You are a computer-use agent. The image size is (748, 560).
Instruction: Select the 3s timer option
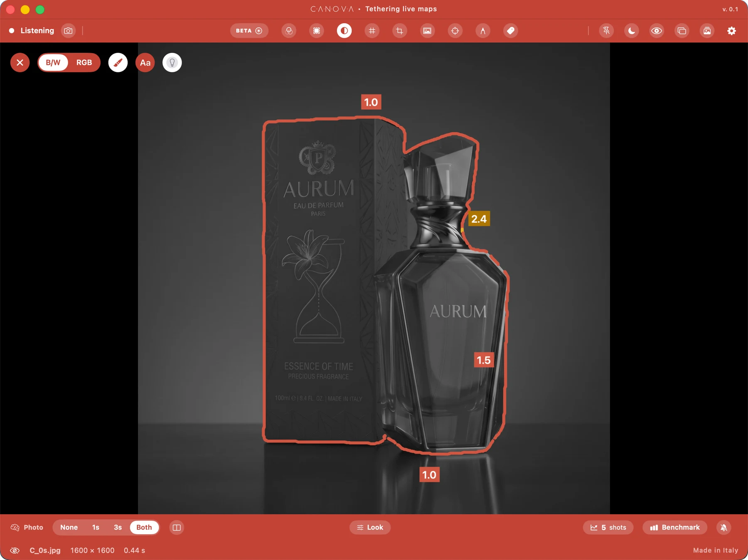(118, 527)
